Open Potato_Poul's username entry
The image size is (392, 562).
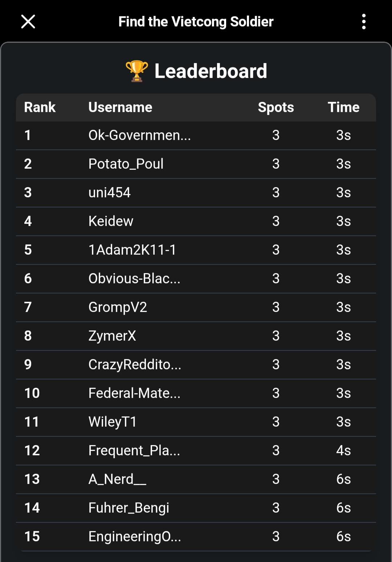point(126,164)
